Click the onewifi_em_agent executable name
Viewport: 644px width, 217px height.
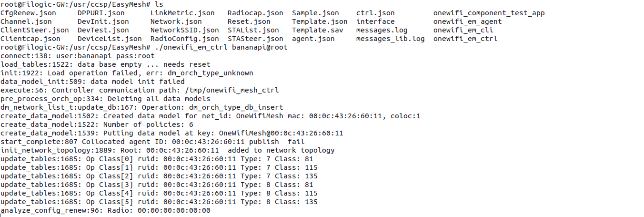click(x=468, y=21)
